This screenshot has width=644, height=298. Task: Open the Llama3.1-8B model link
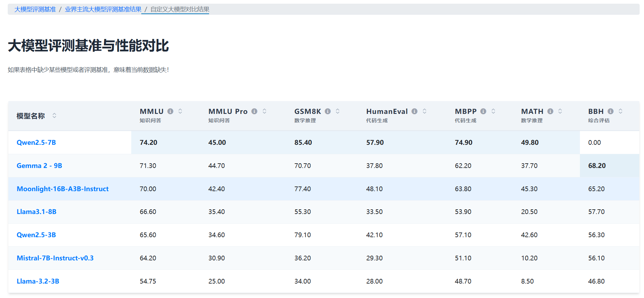37,212
